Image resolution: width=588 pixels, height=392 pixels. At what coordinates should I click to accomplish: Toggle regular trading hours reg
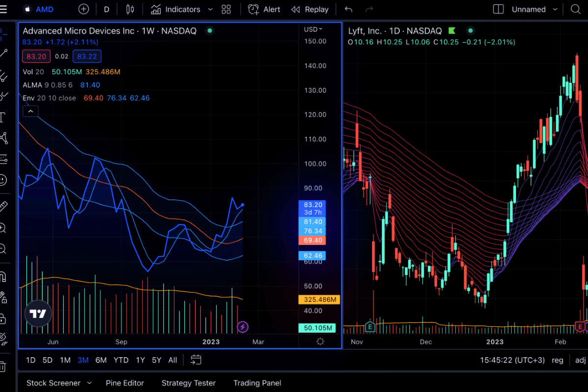click(x=558, y=360)
